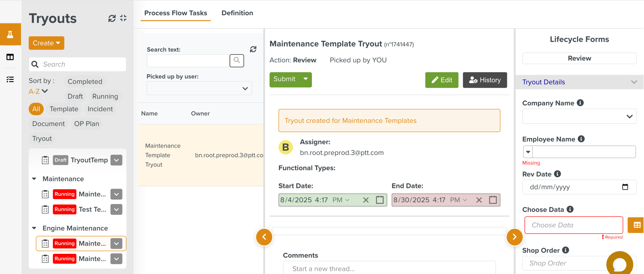Clear the End Date value
Image resolution: width=644 pixels, height=274 pixels.
point(479,200)
